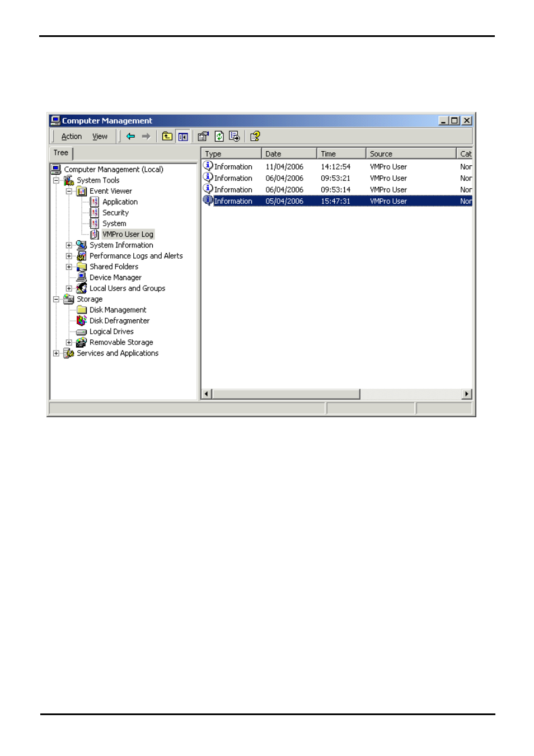This screenshot has height=756, width=534.
Task: Click the partially visible Cat column header
Action: point(465,153)
